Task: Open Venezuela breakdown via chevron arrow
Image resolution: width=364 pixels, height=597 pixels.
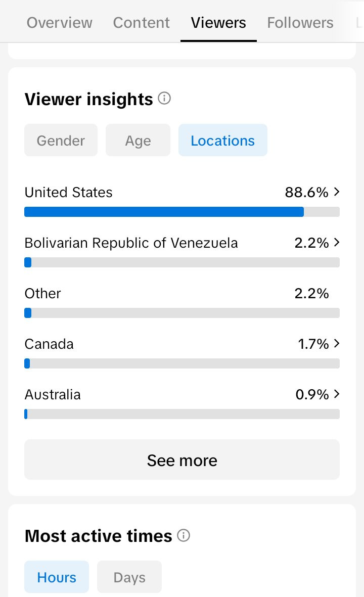Action: 336,242
